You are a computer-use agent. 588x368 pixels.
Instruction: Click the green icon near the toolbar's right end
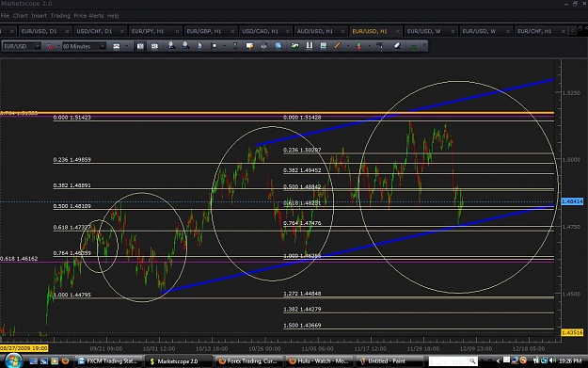coord(414,46)
